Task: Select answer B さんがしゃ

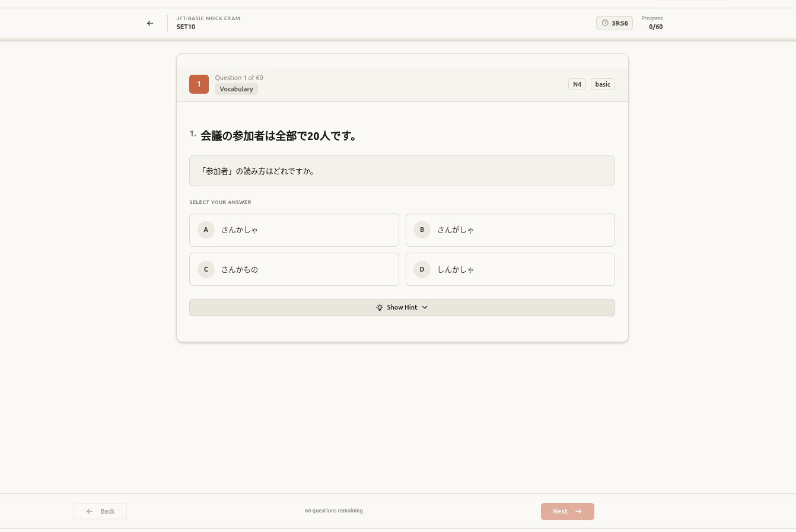Action: pos(510,230)
